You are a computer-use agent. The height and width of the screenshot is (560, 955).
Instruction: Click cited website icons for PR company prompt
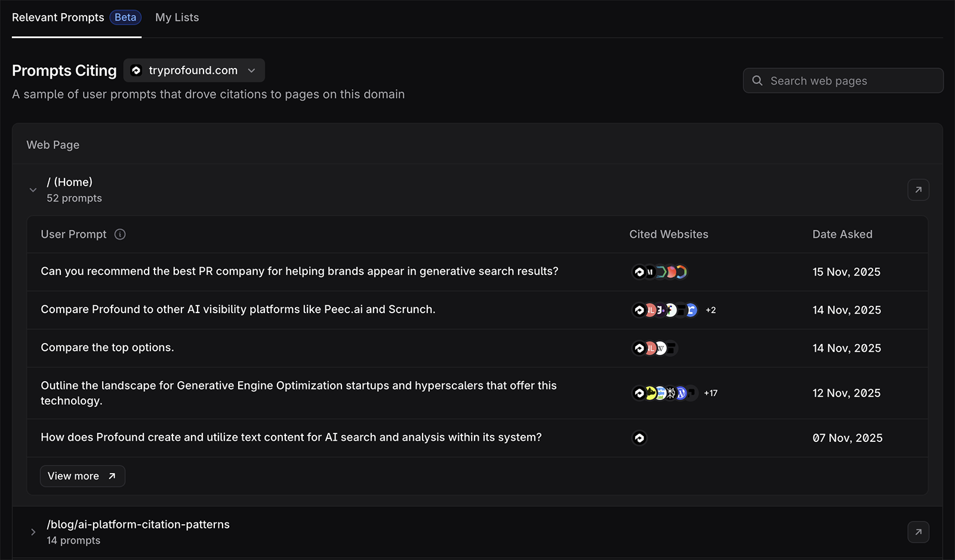pos(660,272)
